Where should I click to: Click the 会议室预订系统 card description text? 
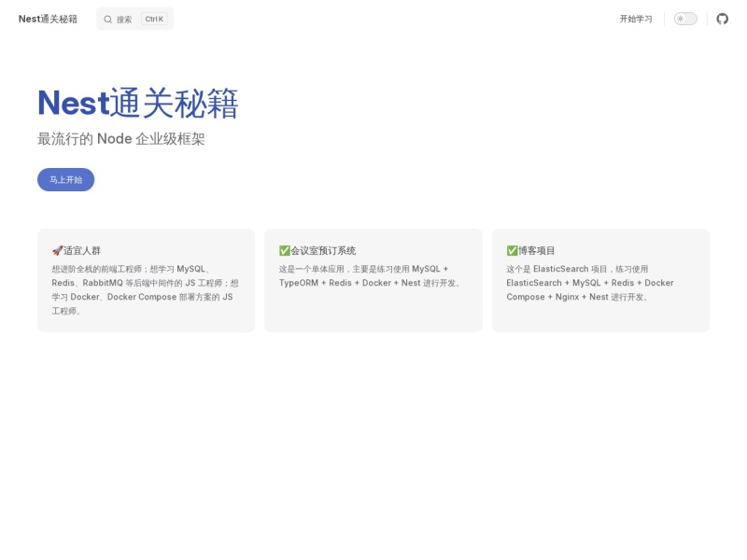[370, 275]
